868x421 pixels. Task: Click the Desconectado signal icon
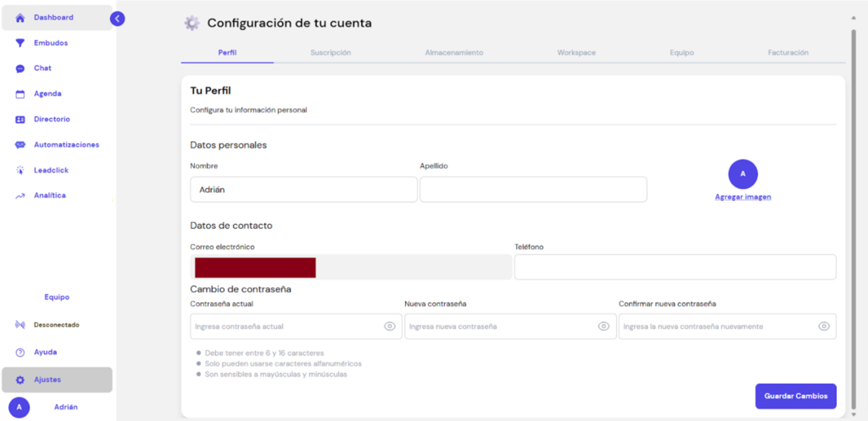20,325
